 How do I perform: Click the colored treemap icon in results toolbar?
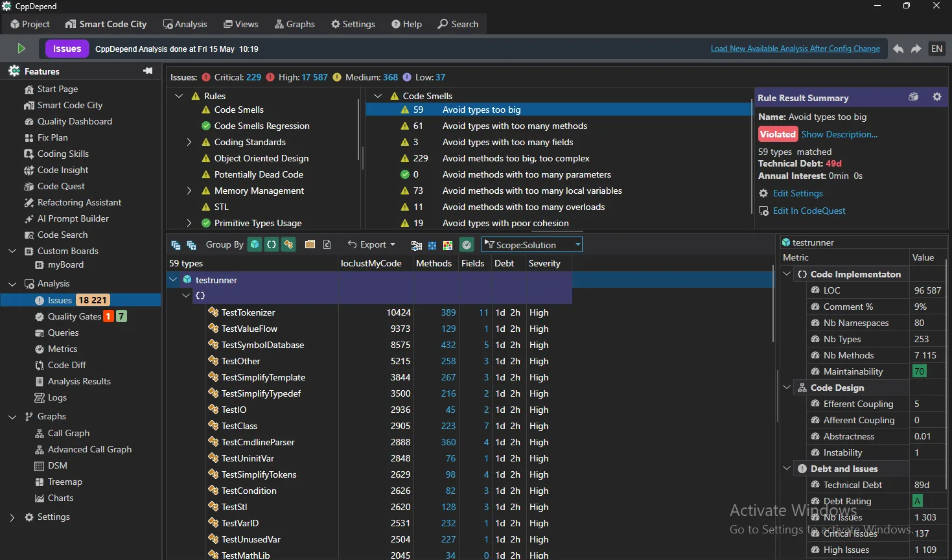click(x=448, y=245)
